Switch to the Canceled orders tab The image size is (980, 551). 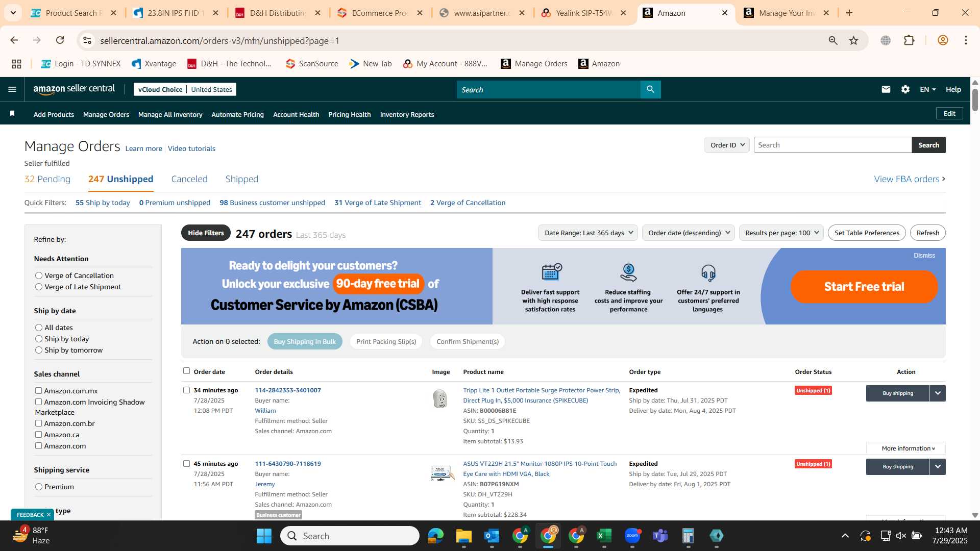189,179
